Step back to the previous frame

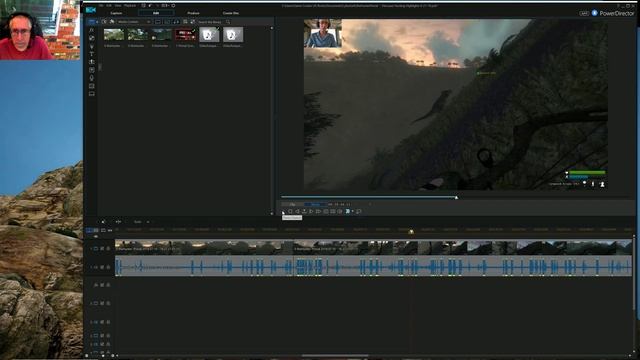pos(297,211)
